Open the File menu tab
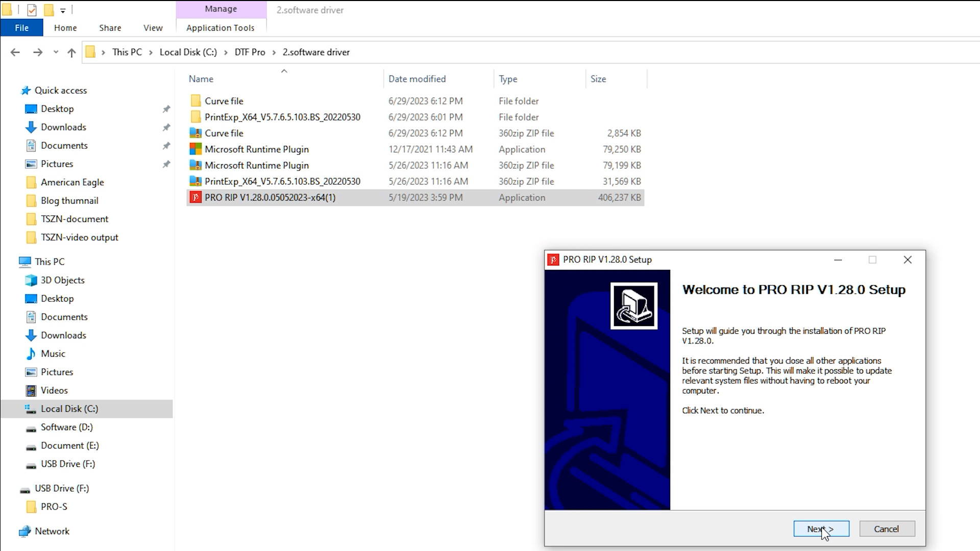The height and width of the screenshot is (551, 980). point(21,28)
